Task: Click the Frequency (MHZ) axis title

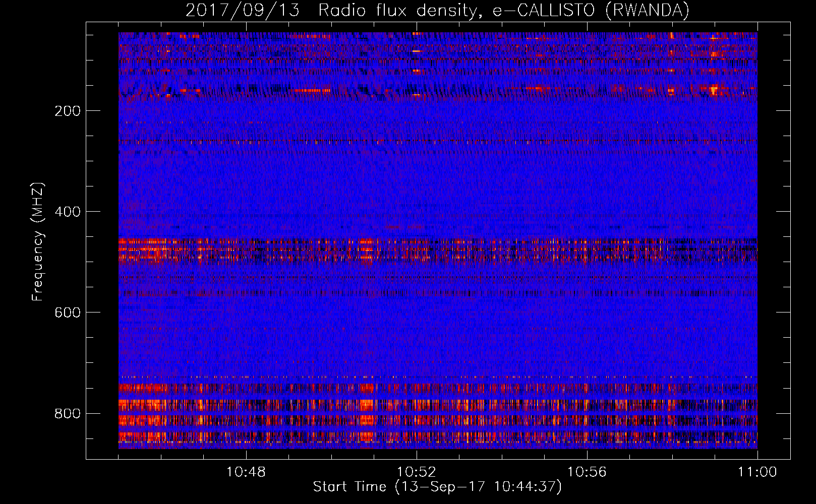Action: 38,241
